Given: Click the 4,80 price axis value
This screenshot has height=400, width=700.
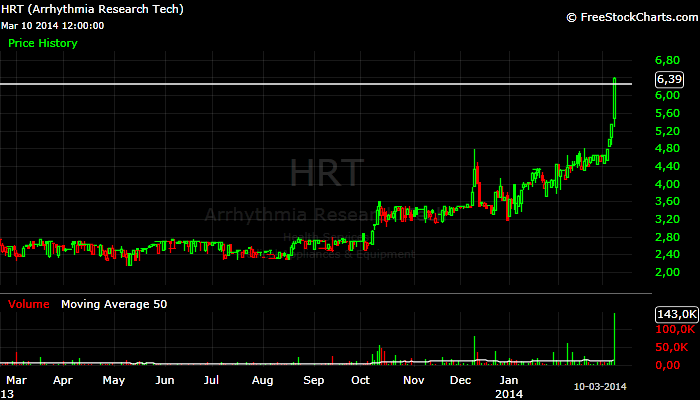Looking at the screenshot, I should tap(667, 148).
